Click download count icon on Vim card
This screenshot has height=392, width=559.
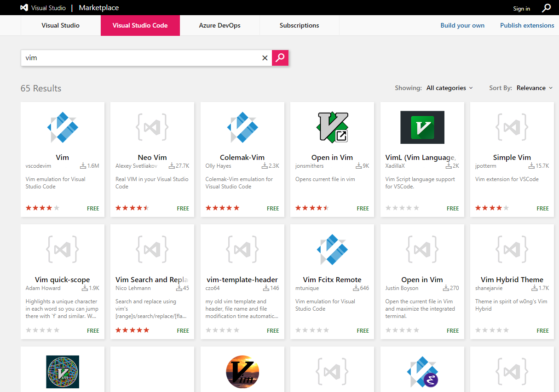[x=83, y=165]
